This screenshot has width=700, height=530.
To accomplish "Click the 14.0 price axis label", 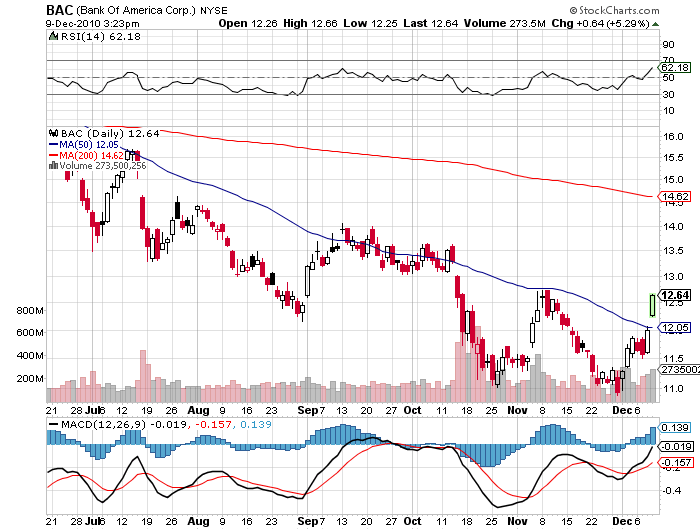I will tap(673, 226).
